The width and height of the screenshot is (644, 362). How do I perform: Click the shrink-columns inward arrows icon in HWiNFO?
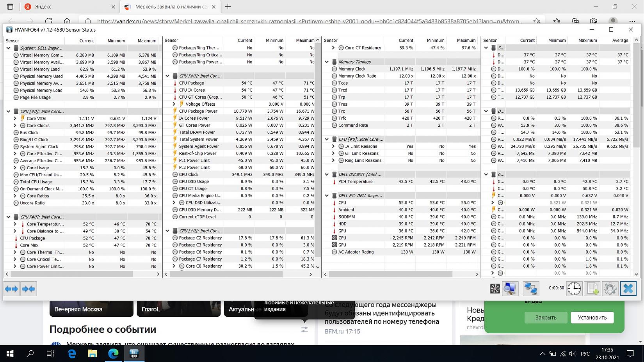28,289
